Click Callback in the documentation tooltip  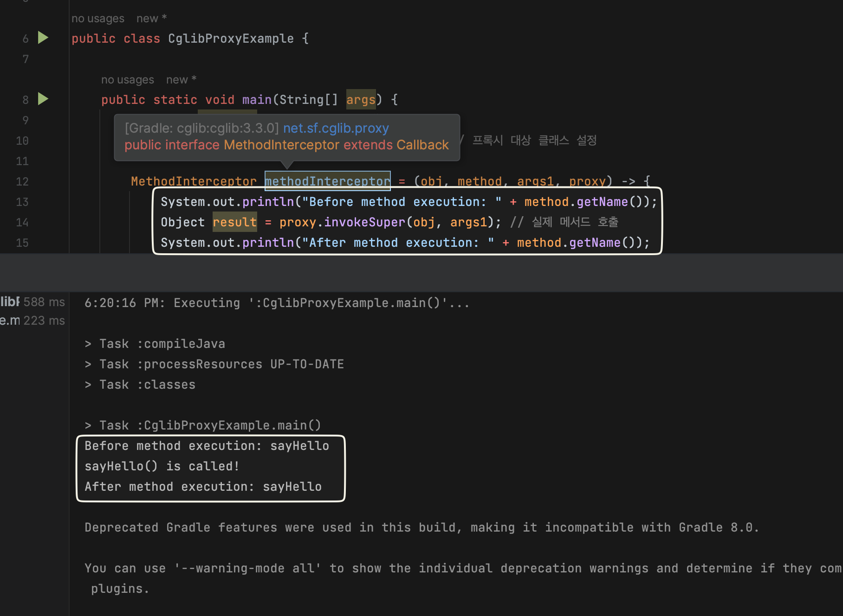click(422, 145)
